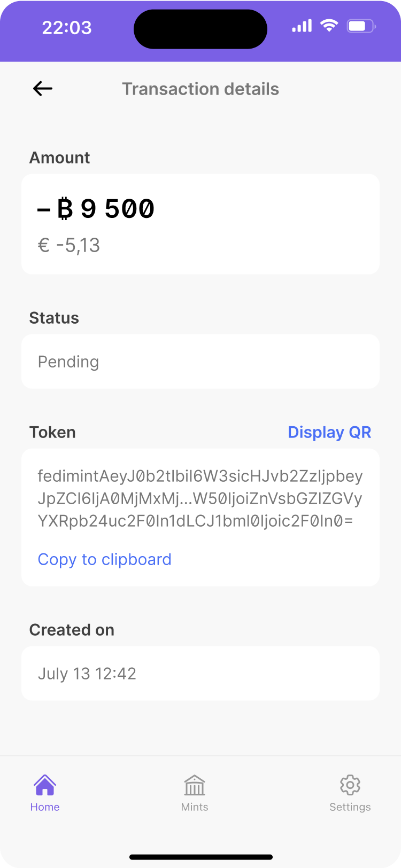Viewport: 401px width, 868px height.
Task: Switch to the Mints tab label
Action: pos(195,807)
